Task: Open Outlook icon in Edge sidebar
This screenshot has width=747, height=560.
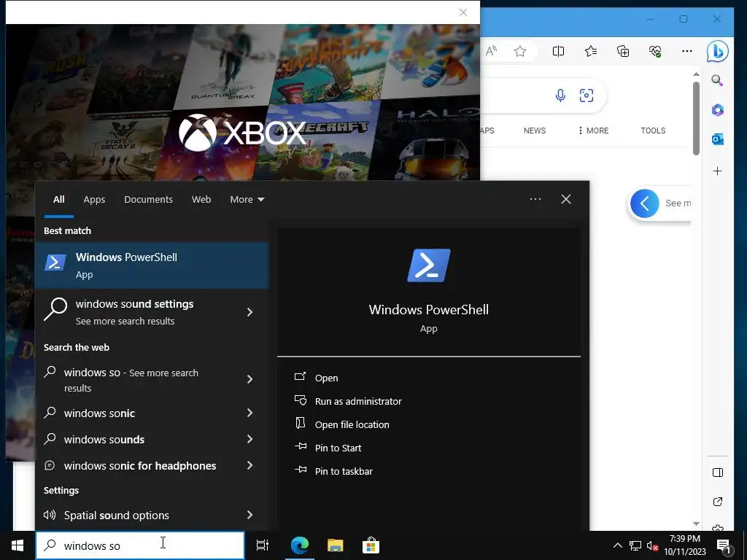Action: point(718,139)
